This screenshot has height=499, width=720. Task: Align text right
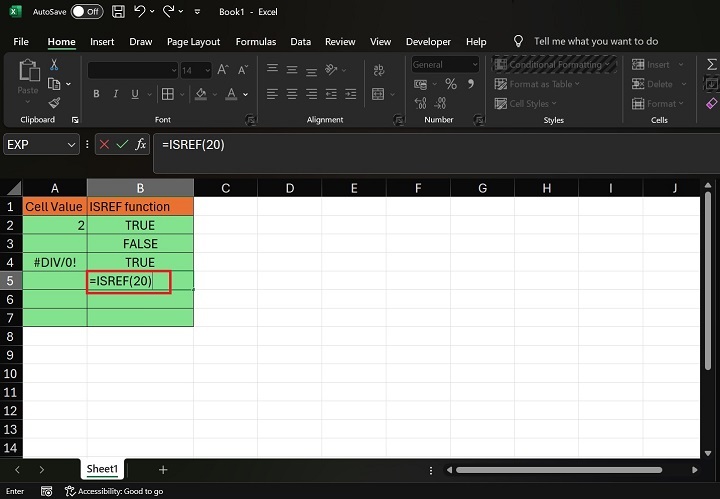[x=311, y=94]
